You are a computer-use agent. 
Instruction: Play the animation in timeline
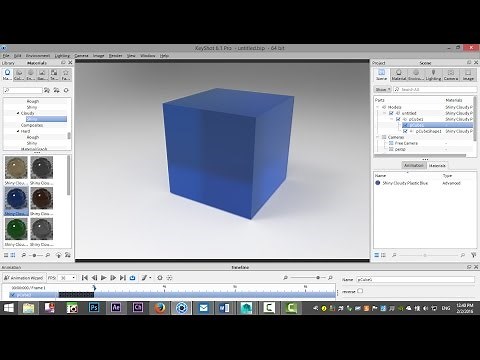click(x=104, y=278)
